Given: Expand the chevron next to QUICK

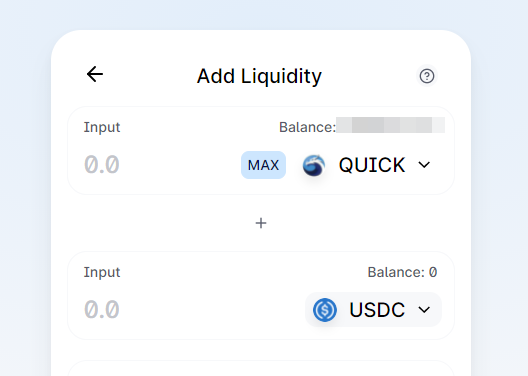Looking at the screenshot, I should pyautogui.click(x=424, y=165).
